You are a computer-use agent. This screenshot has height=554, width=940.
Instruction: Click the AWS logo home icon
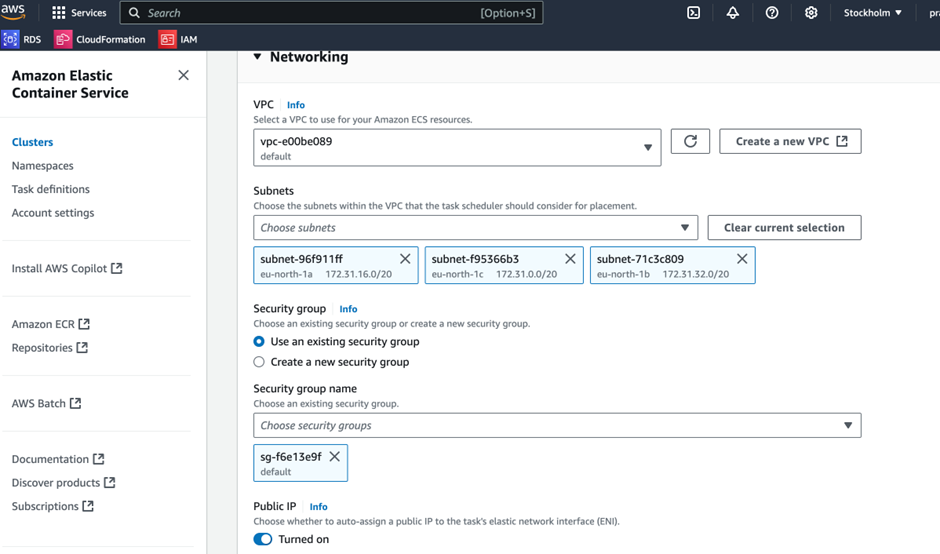(13, 11)
